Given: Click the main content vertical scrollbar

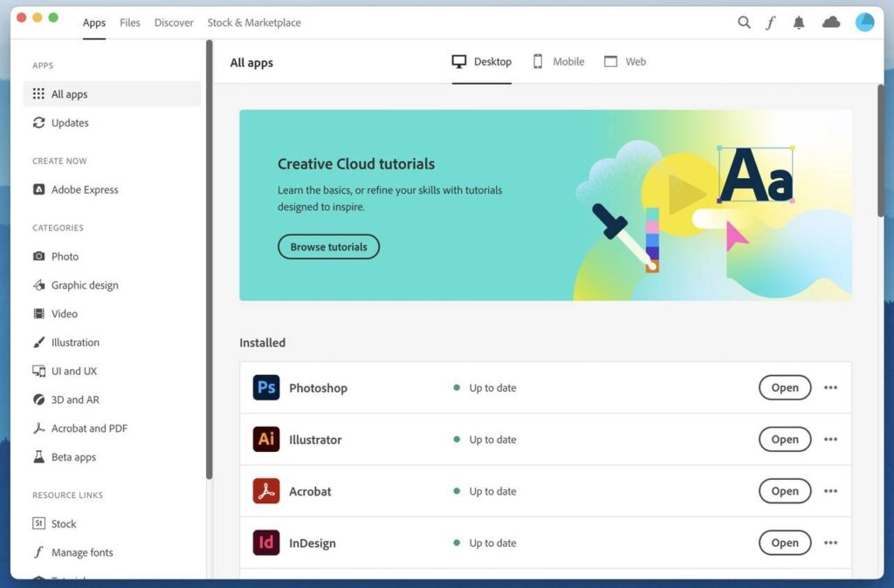Looking at the screenshot, I should (880, 150).
